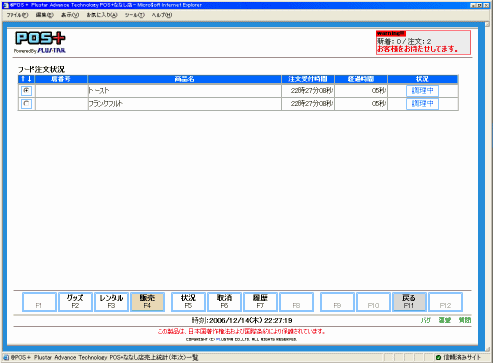Click the POS+ logo
This screenshot has width=493, height=363.
point(40,42)
